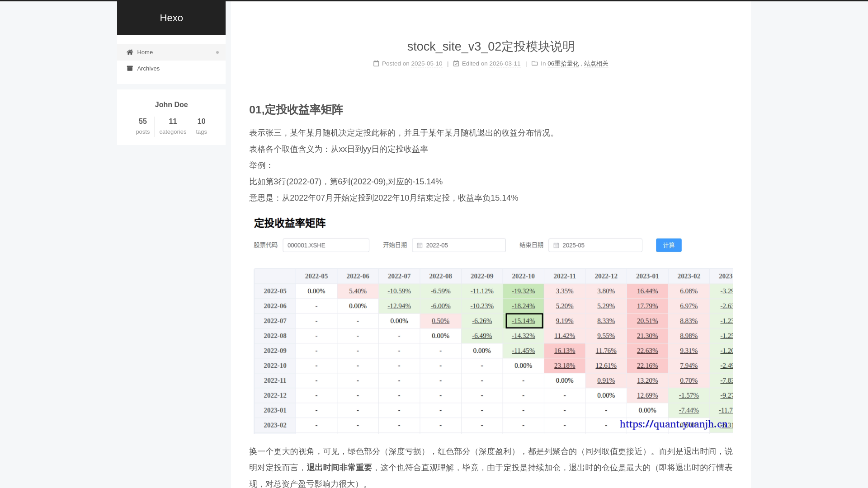Click the Edited-on calendar check icon
Screen dimensions: 868x488
456,64
